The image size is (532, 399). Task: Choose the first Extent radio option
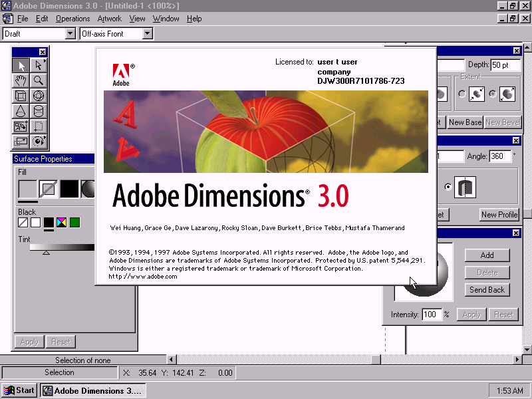tap(462, 94)
